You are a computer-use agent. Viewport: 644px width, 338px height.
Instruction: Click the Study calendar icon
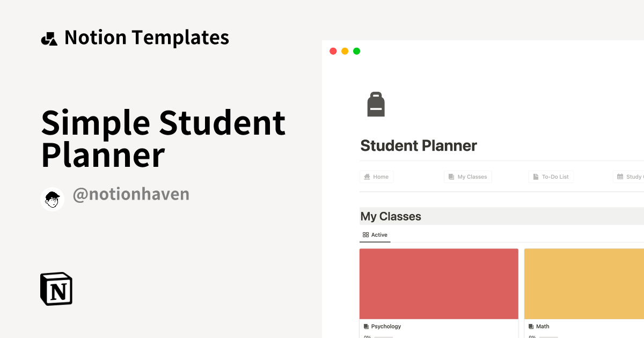tap(620, 177)
